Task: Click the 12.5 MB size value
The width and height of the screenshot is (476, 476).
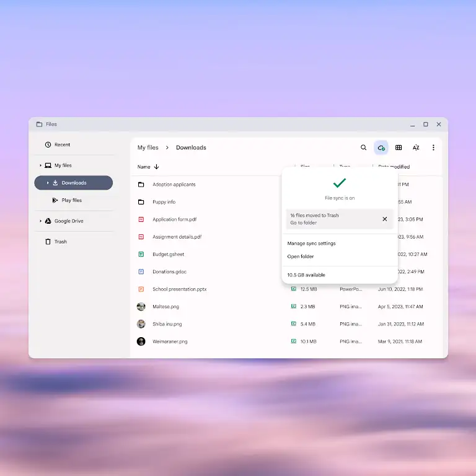Action: [309, 289]
